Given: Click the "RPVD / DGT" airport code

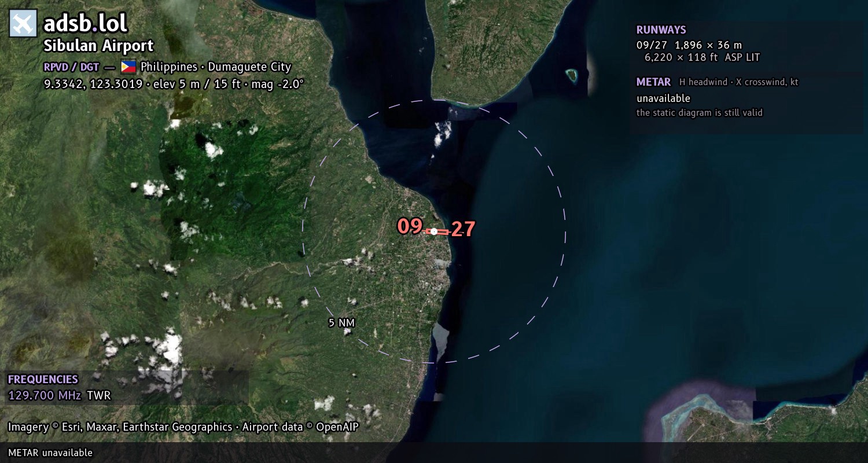Looking at the screenshot, I should tap(71, 67).
